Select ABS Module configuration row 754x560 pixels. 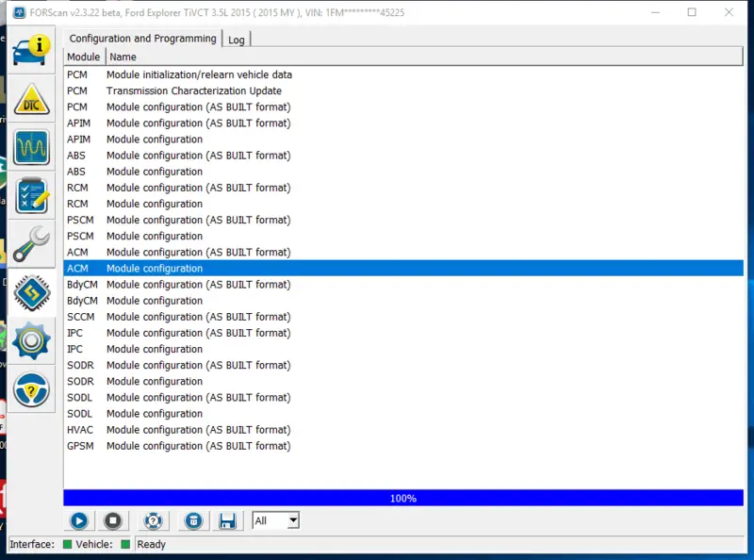pos(403,172)
